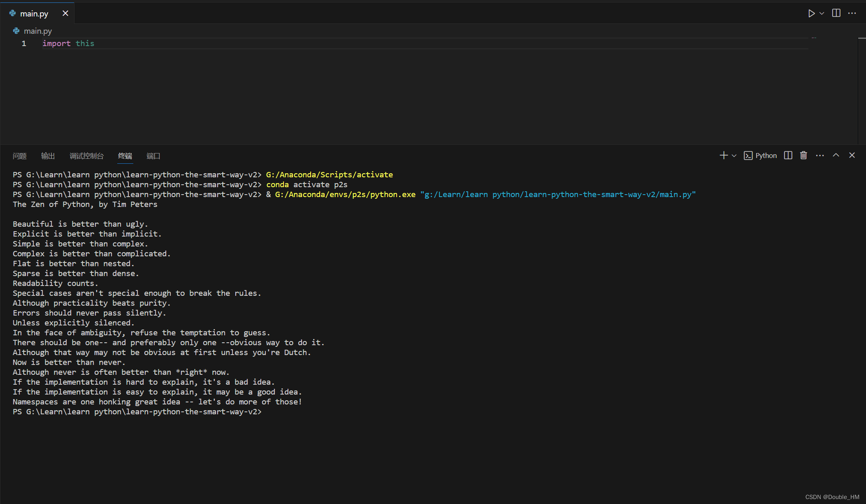866x504 pixels.
Task: Split the editor to the right
Action: click(836, 13)
